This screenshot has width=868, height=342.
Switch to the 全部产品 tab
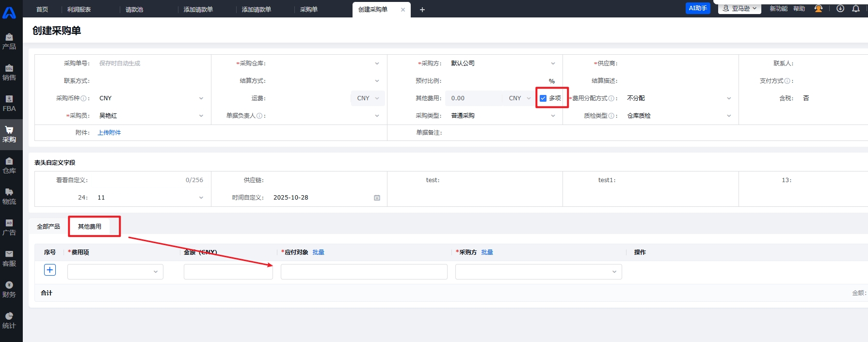click(x=48, y=227)
